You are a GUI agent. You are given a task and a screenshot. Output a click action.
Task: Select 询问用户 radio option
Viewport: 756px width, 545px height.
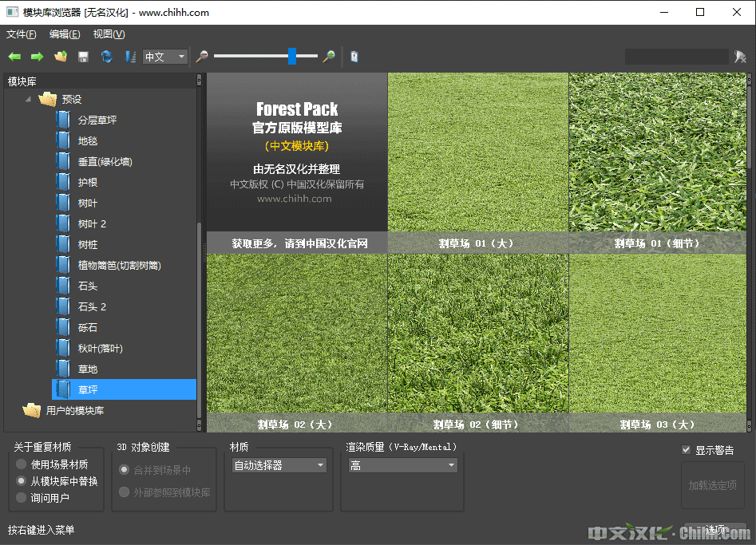click(22, 498)
